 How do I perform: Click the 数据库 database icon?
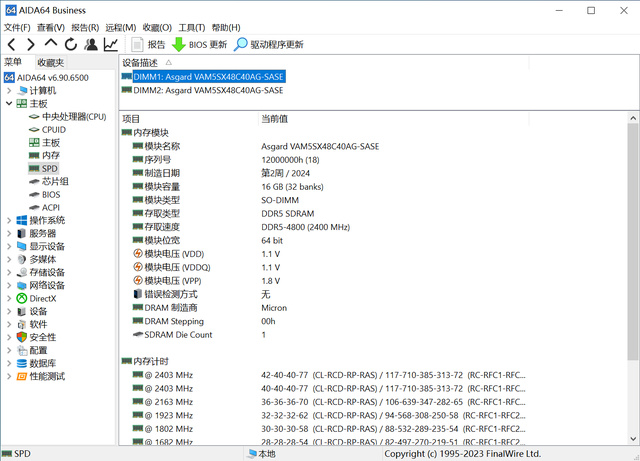(22, 363)
